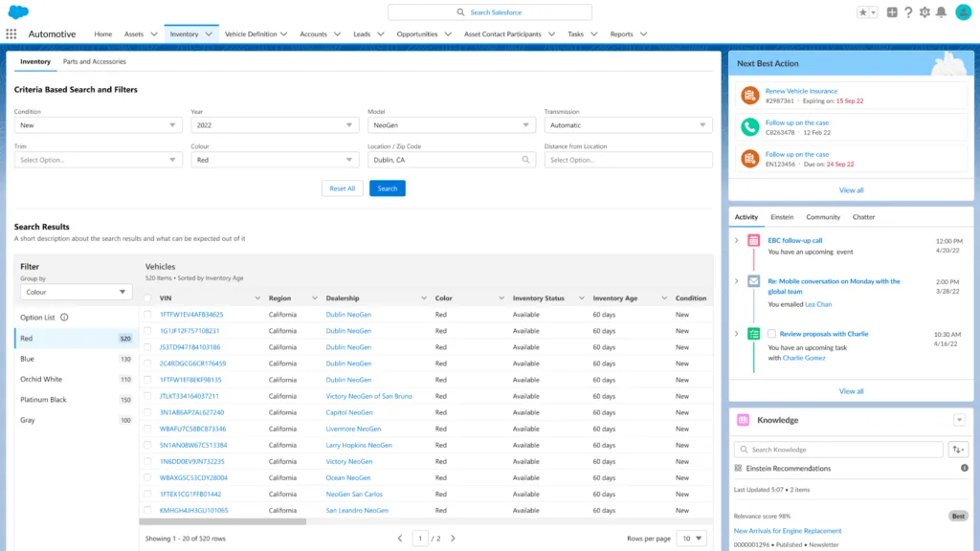Image resolution: width=980 pixels, height=551 pixels.
Task: Check the row for VIN 1FTFW1EV4AFB34625
Action: [x=147, y=315]
